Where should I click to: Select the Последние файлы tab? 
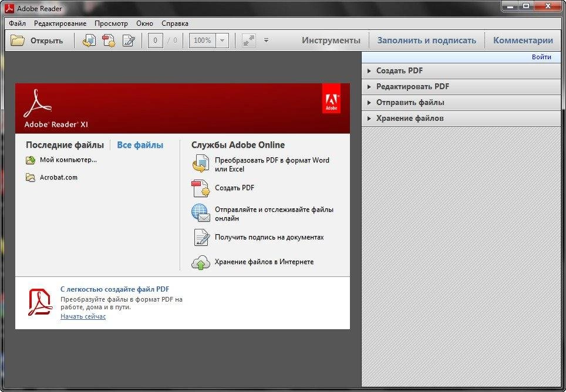click(65, 145)
